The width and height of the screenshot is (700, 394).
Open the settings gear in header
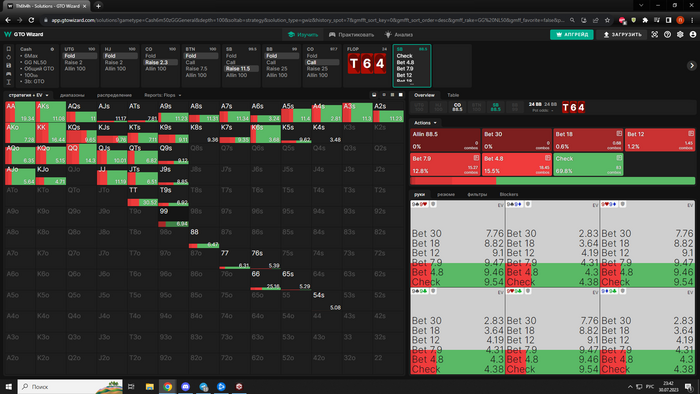680,34
